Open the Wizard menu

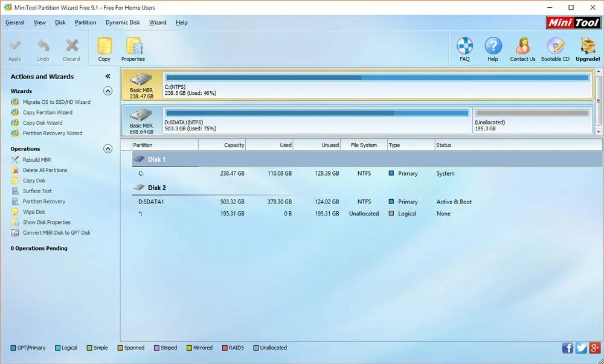(158, 22)
